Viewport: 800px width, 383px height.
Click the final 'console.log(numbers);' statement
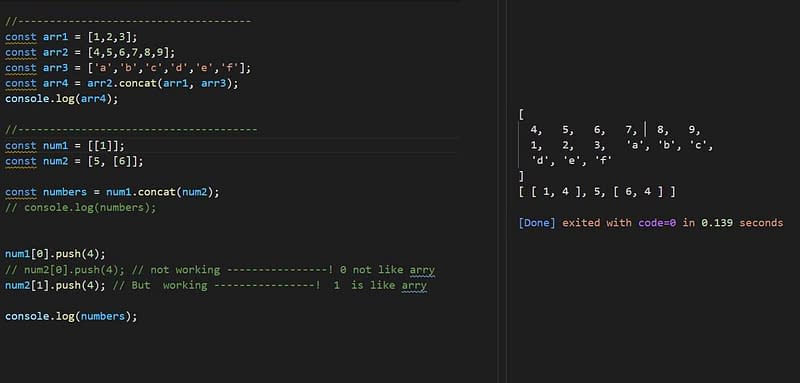point(71,316)
